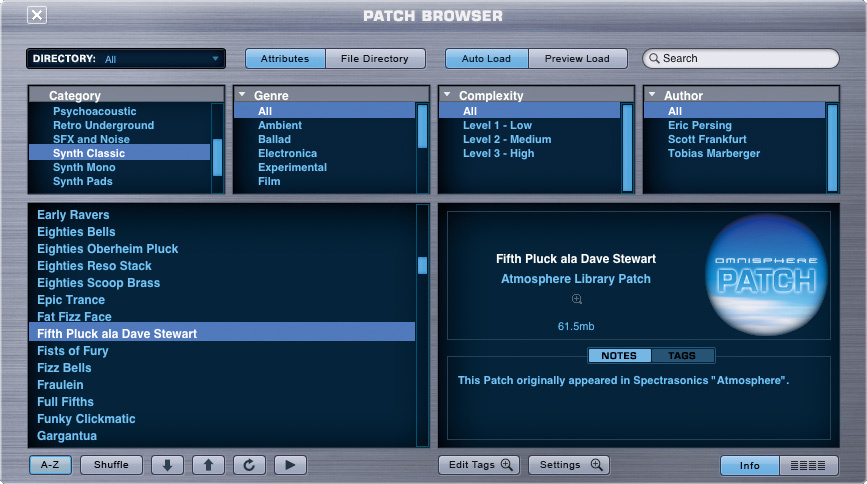
Task: Switch to File Directory view
Action: coord(375,59)
